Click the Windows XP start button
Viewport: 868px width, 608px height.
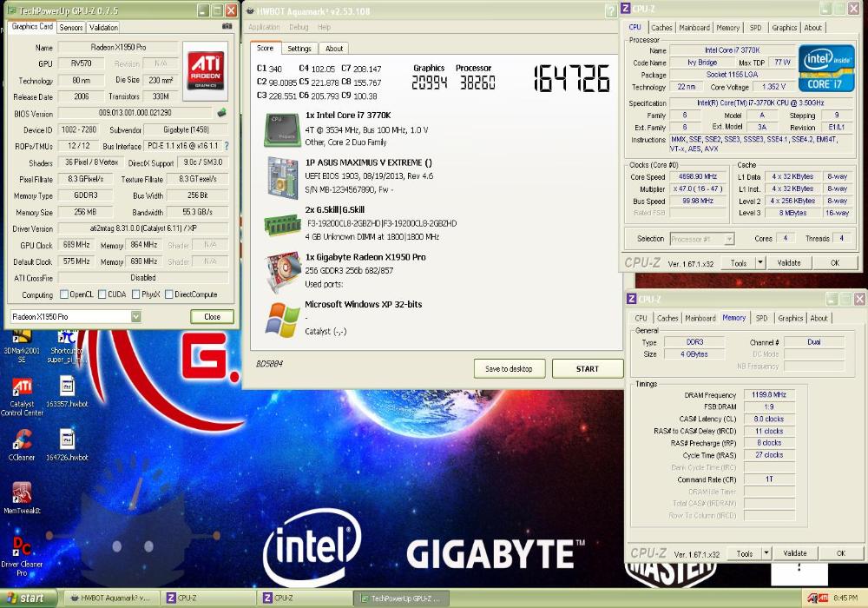29,598
